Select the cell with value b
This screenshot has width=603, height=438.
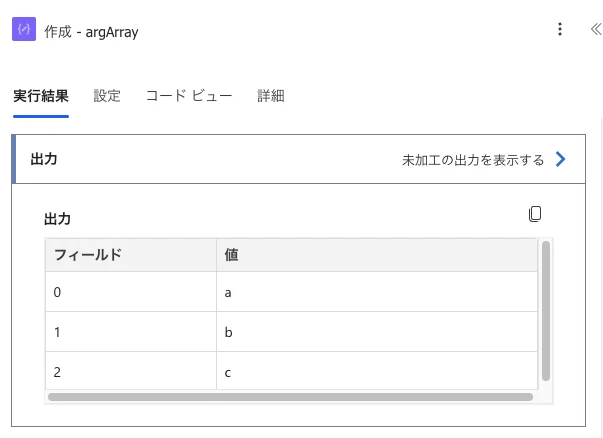[377, 332]
